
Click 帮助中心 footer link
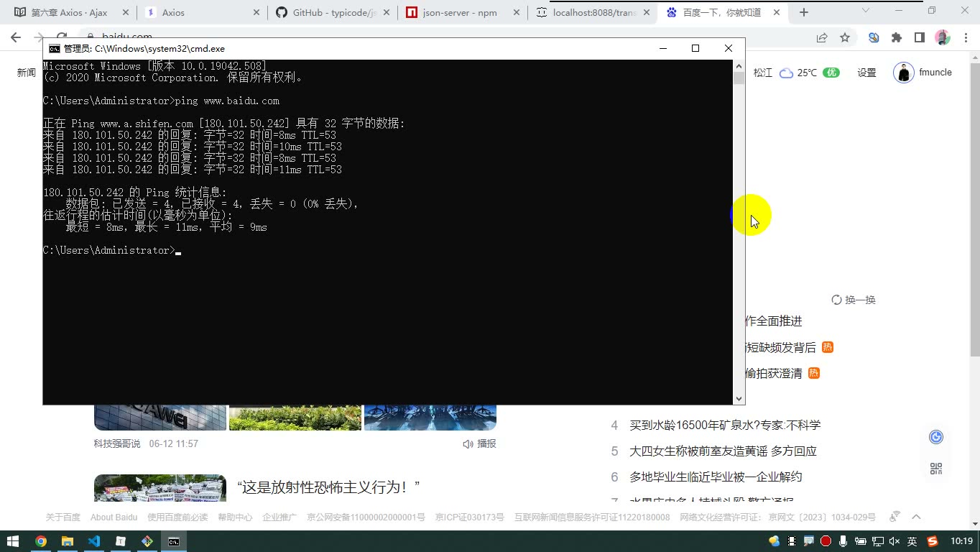pyautogui.click(x=235, y=517)
